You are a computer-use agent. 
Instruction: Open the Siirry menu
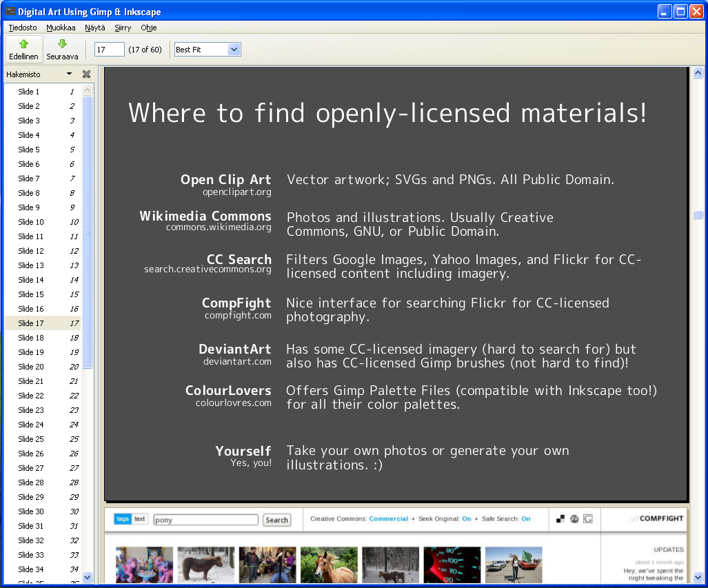[123, 28]
